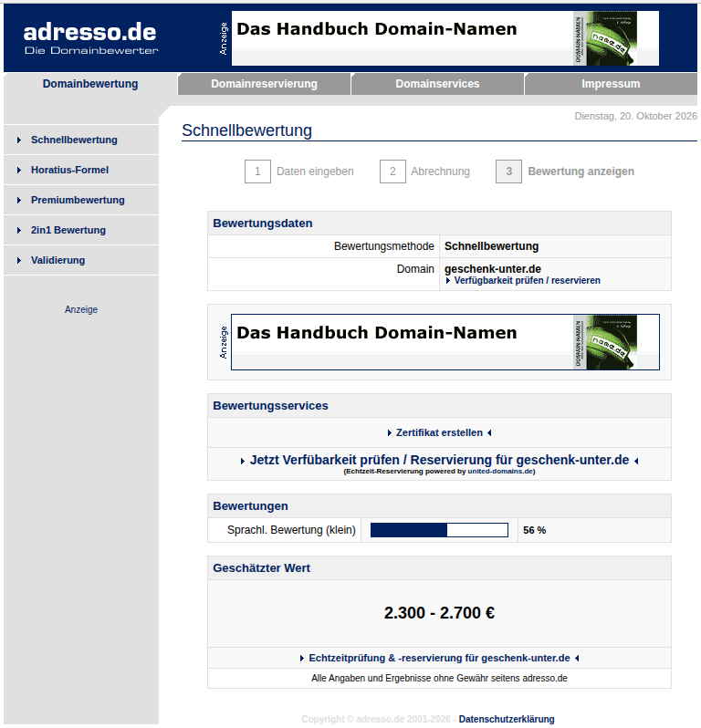Open the Datenschutzerklärung link
Screen dimensions: 701x728
(507, 719)
